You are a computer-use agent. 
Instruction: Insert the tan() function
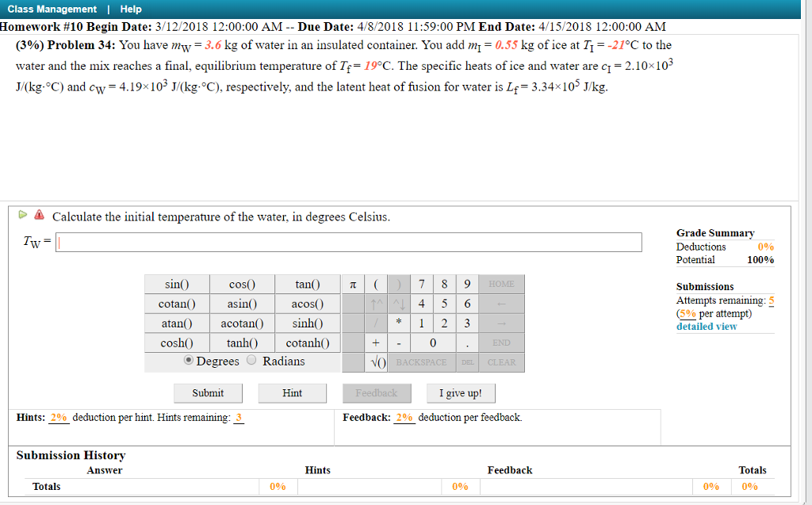[307, 284]
